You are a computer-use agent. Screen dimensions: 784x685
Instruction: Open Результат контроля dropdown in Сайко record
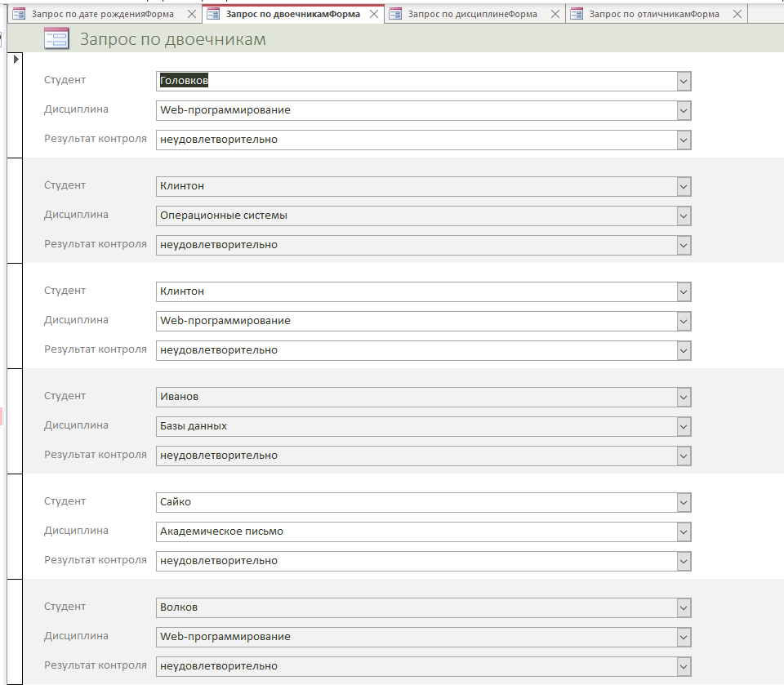684,562
